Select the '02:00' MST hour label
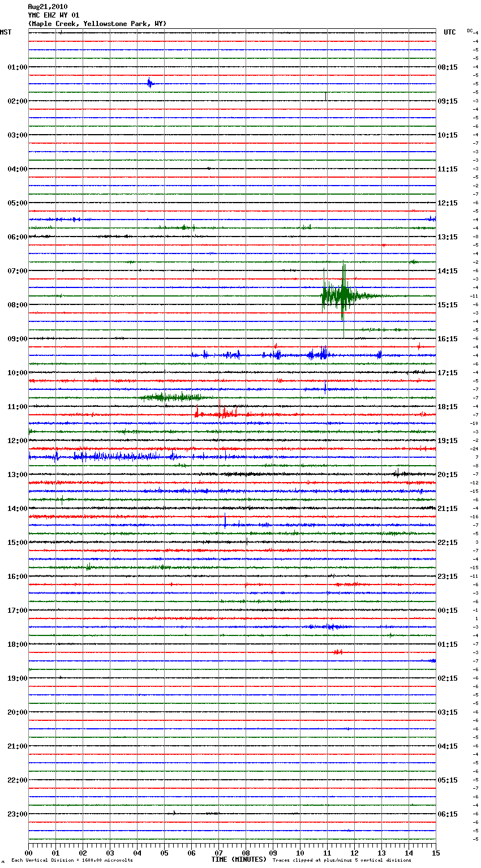Image resolution: width=481 pixels, height=868 pixels. [18, 101]
